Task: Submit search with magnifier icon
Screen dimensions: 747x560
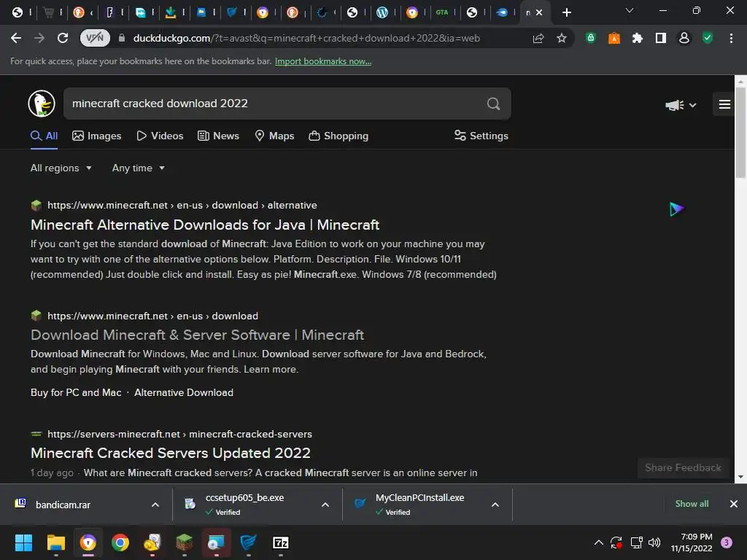Action: pyautogui.click(x=494, y=104)
